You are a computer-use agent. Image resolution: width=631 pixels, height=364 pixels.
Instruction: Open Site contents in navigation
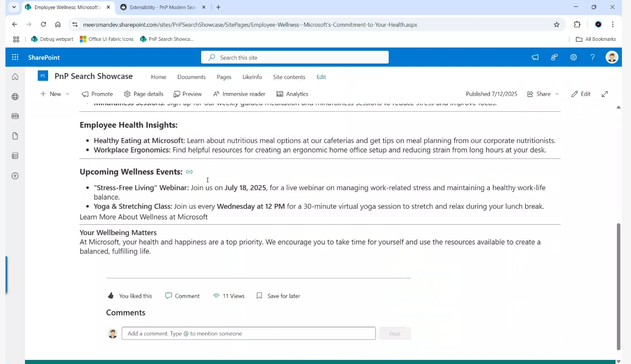click(x=289, y=77)
